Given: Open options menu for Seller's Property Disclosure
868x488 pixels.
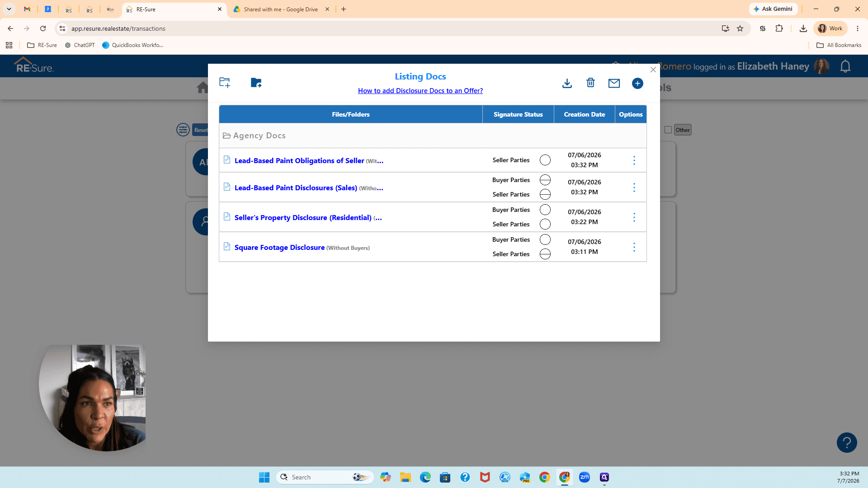Looking at the screenshot, I should coord(634,217).
